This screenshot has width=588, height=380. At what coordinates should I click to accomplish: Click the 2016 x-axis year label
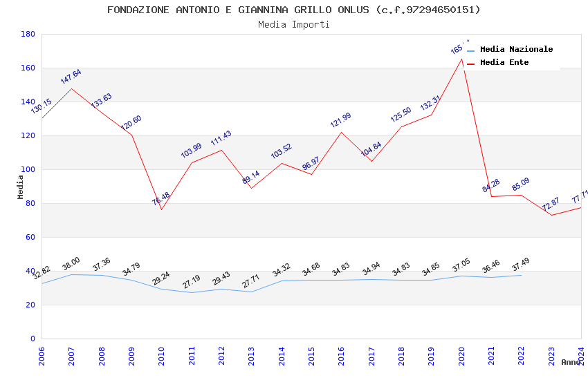[341, 356]
